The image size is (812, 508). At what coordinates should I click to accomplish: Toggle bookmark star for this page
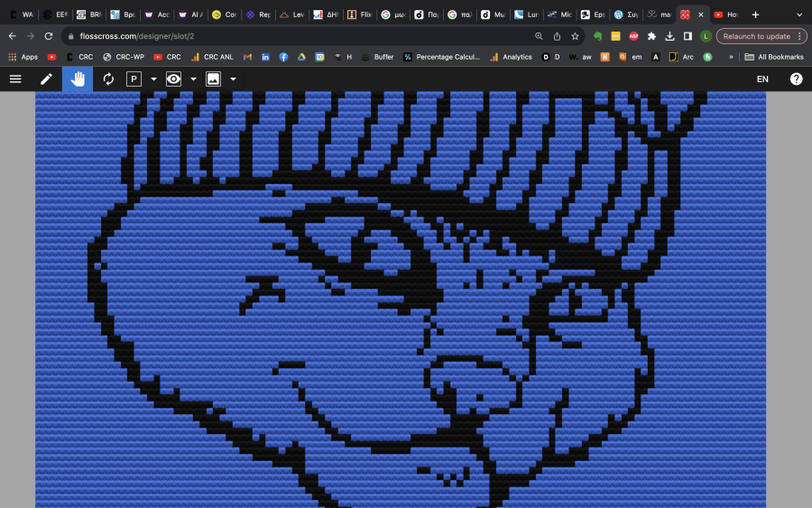pos(575,36)
